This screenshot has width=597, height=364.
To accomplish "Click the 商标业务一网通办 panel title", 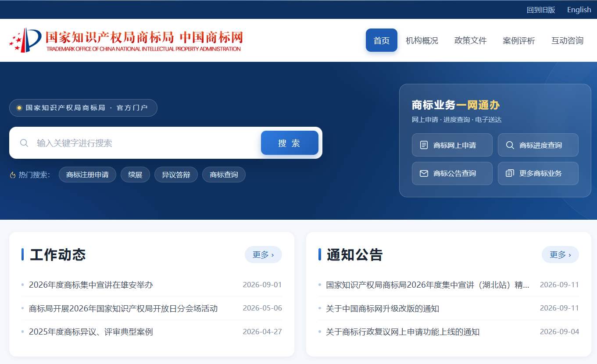I will point(456,105).
